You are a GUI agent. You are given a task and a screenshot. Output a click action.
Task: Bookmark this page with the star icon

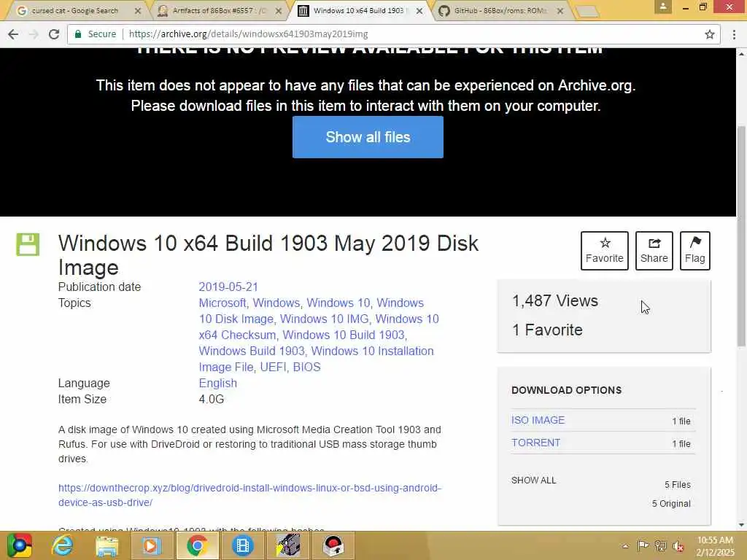click(709, 34)
